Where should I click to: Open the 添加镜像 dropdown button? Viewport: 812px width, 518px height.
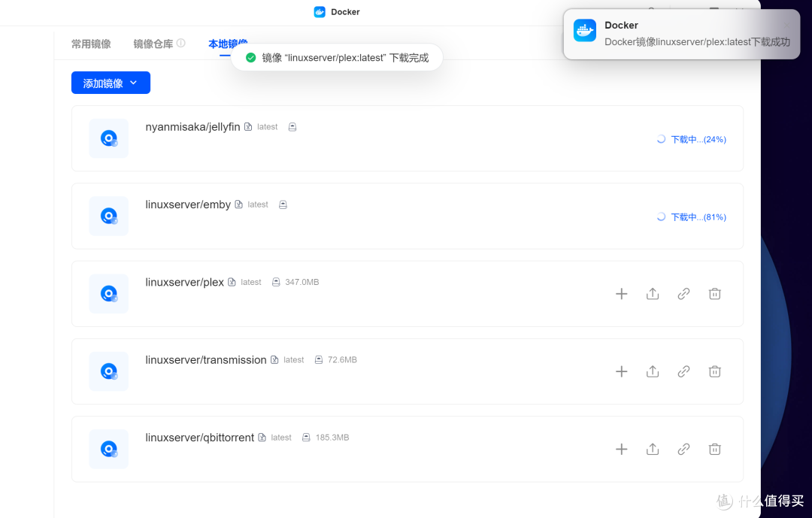point(111,83)
